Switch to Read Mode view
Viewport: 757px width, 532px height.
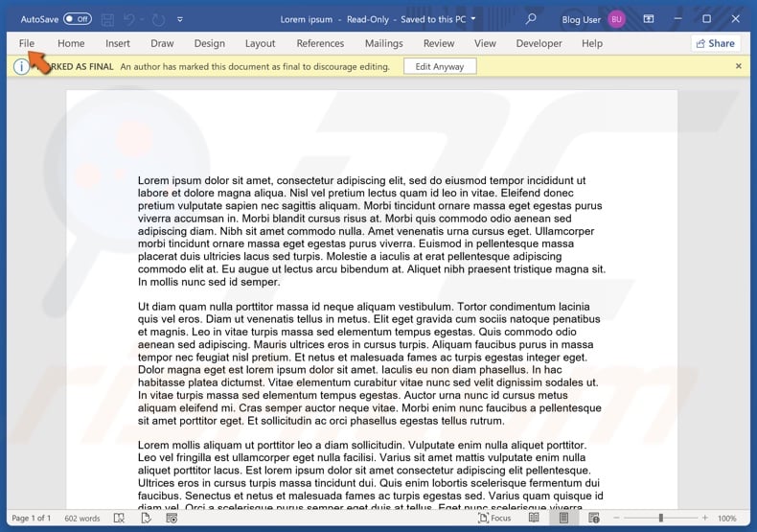click(x=534, y=518)
